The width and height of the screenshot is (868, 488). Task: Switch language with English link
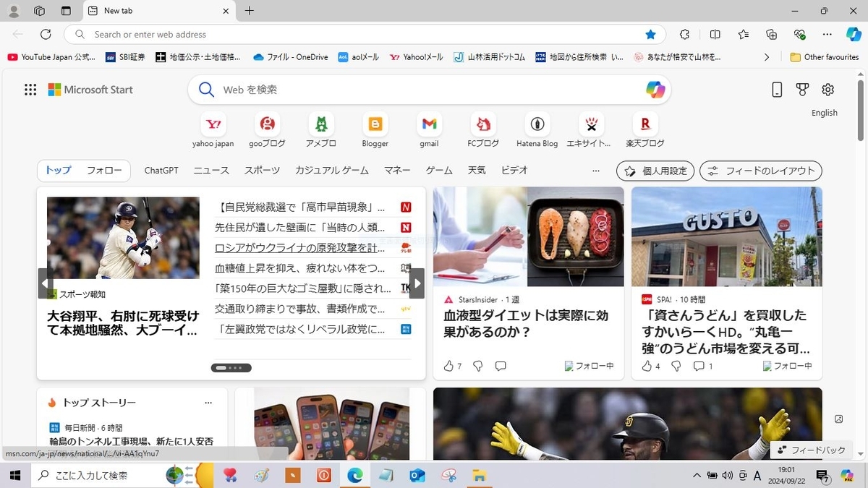pos(825,113)
